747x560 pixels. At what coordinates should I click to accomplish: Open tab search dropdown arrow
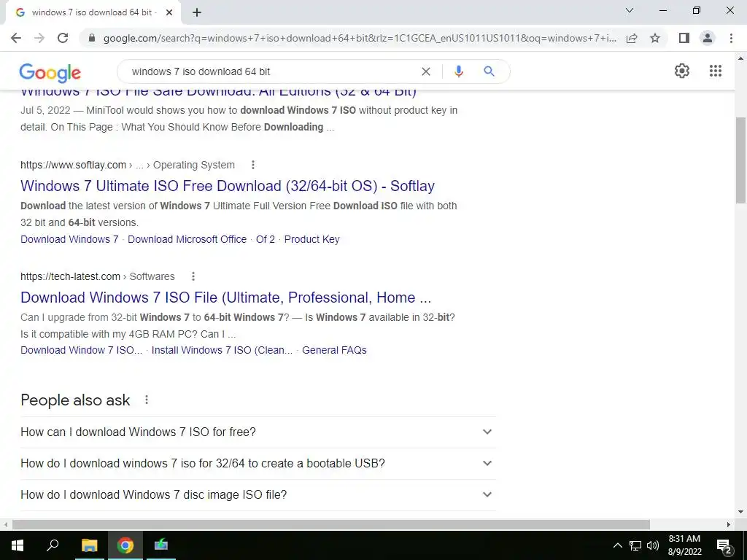click(630, 10)
